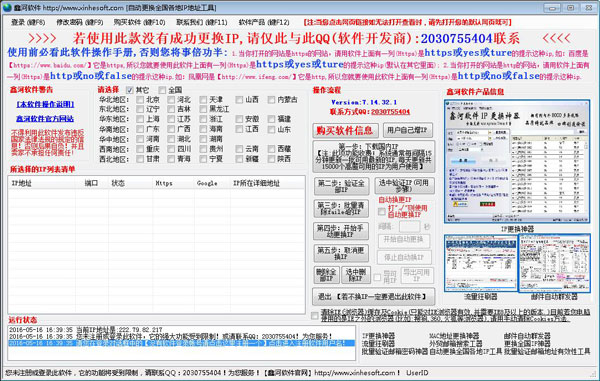The width and height of the screenshot is (600, 381).
Task: Uncheck the 其它 checkbox
Action: 130,90
